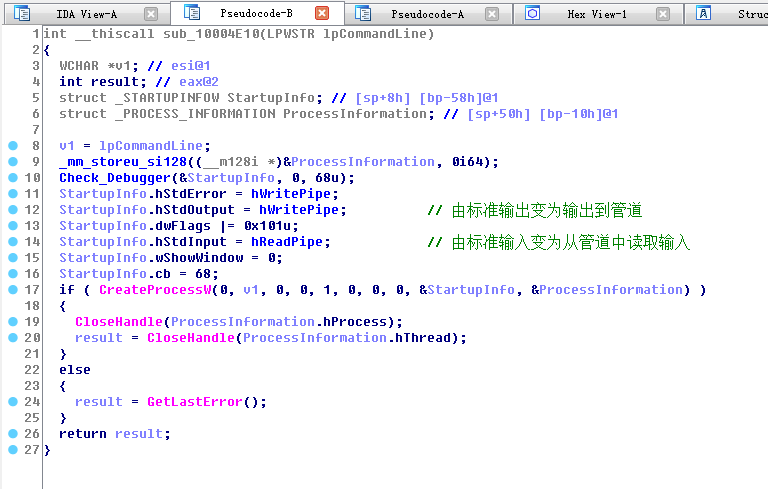Toggle breakpoint dot on line 24
768x489 pixels.
(x=13, y=402)
